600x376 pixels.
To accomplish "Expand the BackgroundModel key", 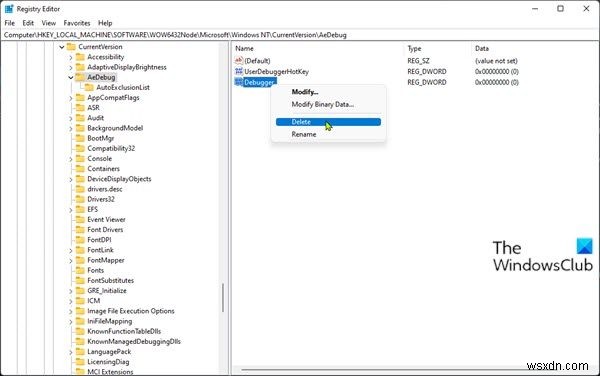I will 71,129.
